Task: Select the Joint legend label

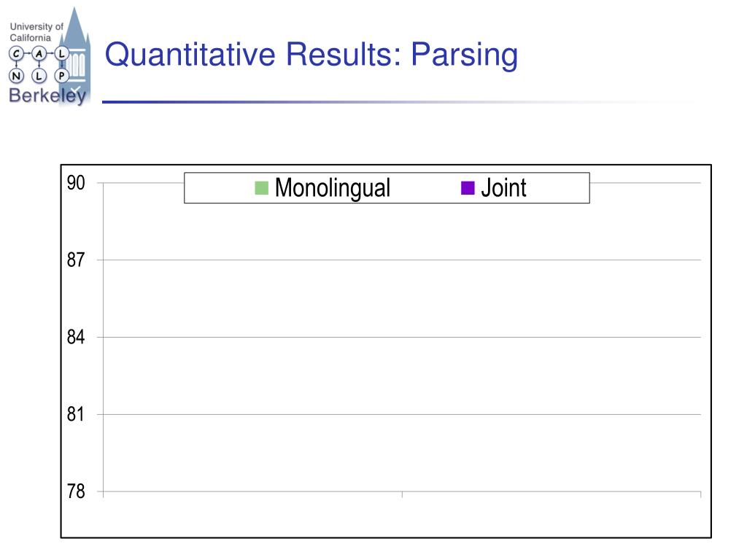Action: click(503, 188)
